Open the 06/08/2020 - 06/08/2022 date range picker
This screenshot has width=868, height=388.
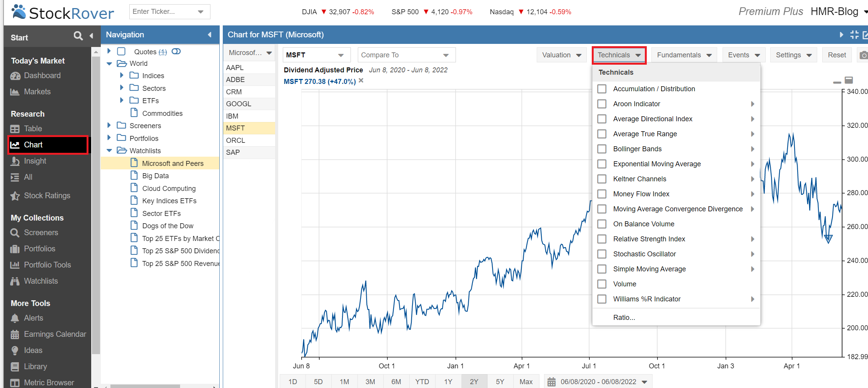point(599,382)
